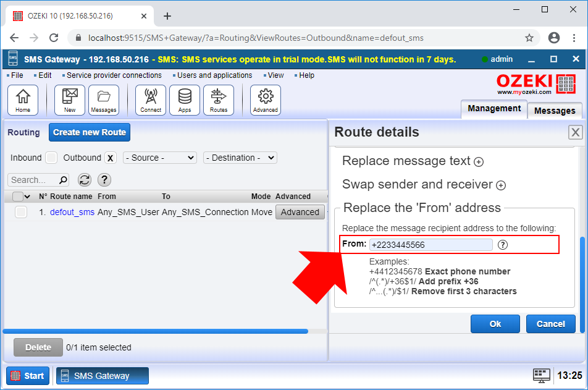Open routing help question mark

(x=104, y=180)
